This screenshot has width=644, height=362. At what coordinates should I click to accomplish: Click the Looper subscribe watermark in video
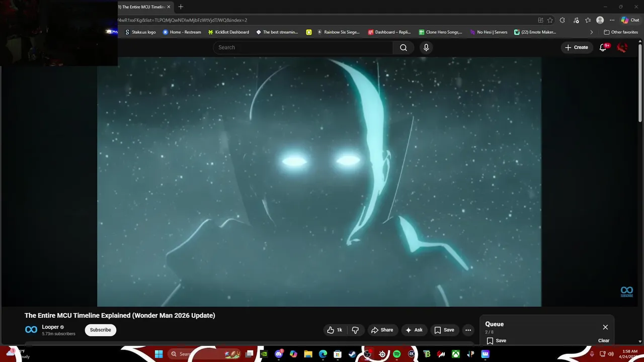(x=626, y=292)
